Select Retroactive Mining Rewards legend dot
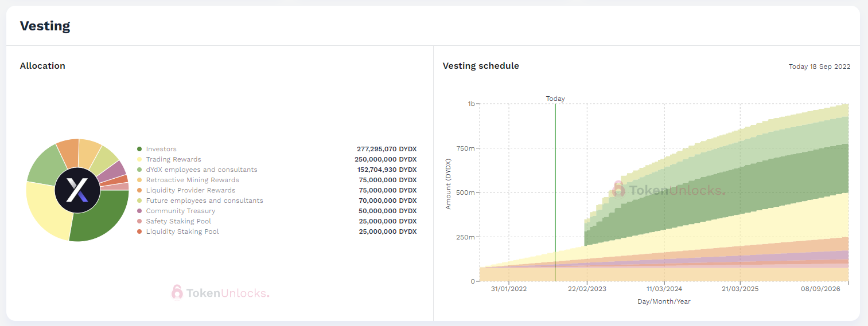This screenshot has width=868, height=326. coord(139,180)
